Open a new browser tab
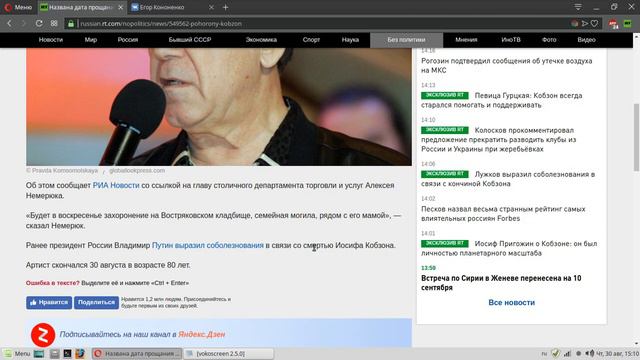Viewport: 640px width, 360px height. pos(225,7)
